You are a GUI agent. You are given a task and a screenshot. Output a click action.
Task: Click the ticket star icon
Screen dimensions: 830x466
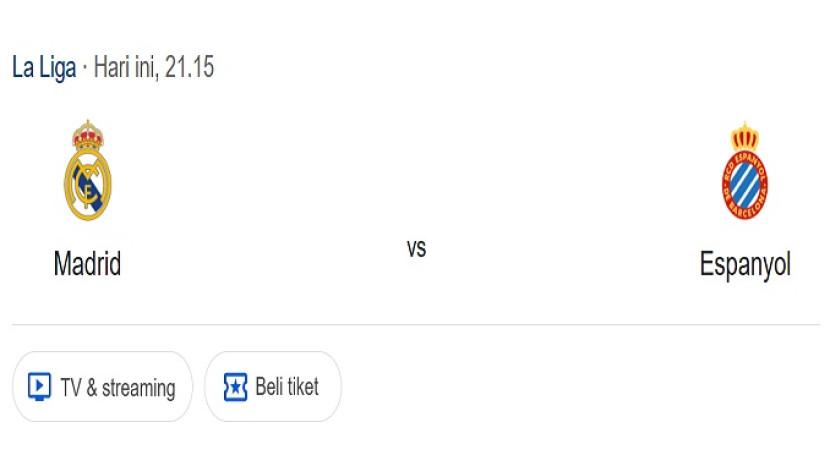coord(235,387)
